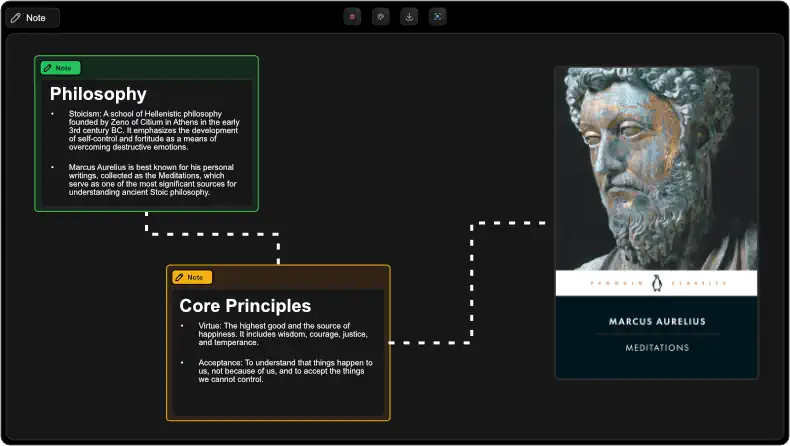Click the Penguin logo on the book cover
Screen dimensions: 790x446
pyautogui.click(x=657, y=283)
